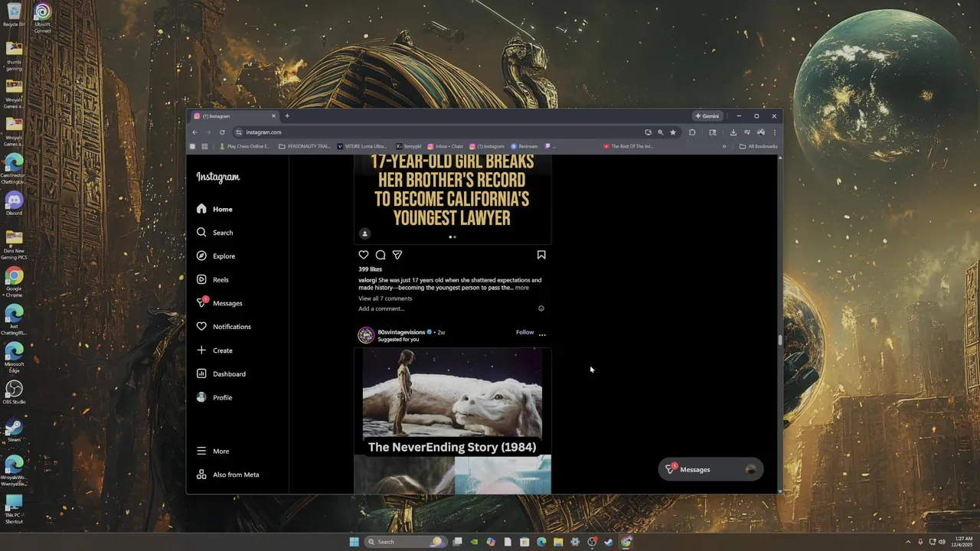
Task: Open the Restream bookmark
Action: (x=524, y=146)
